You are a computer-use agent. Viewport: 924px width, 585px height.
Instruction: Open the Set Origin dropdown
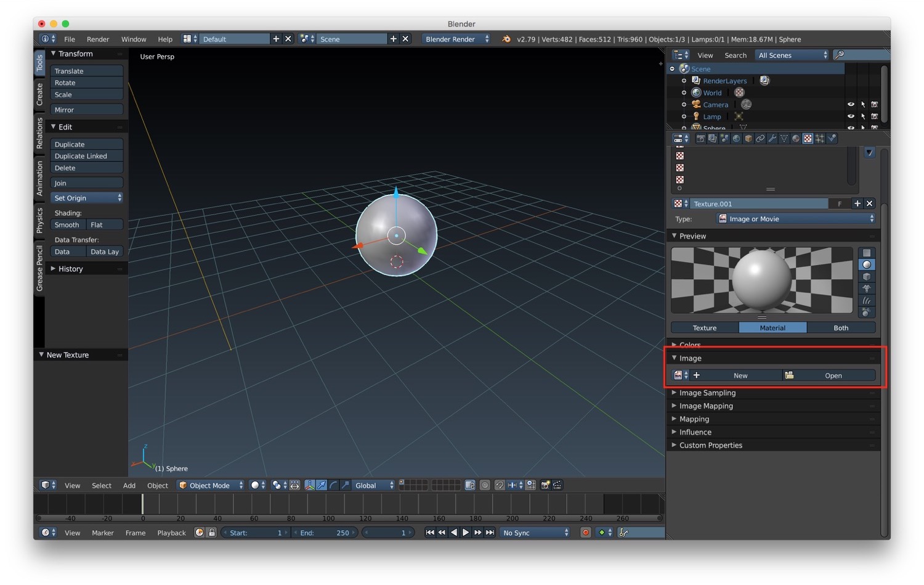pyautogui.click(x=87, y=198)
